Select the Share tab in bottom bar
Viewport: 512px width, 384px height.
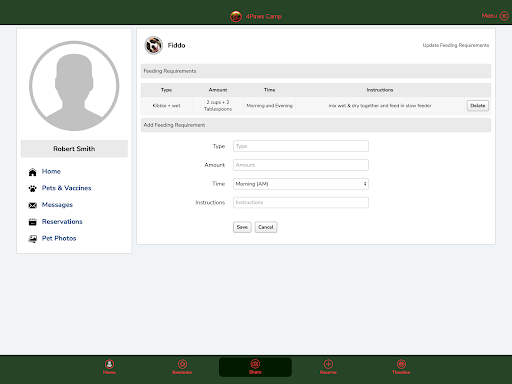point(255,367)
